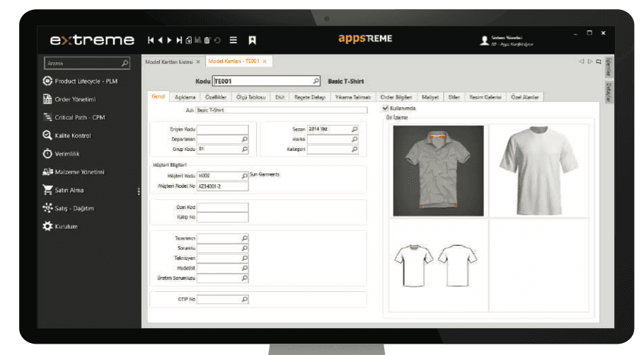Image resolution: width=644 pixels, height=355 pixels.
Task: Select the Yıkama Talimatı tab
Action: point(353,97)
